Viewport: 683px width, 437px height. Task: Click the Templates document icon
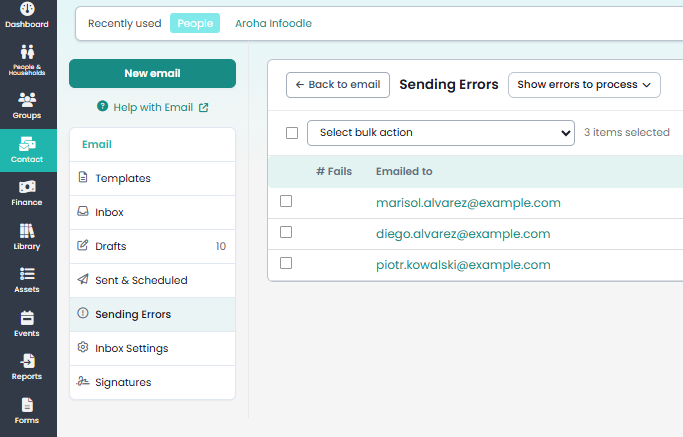click(x=83, y=177)
